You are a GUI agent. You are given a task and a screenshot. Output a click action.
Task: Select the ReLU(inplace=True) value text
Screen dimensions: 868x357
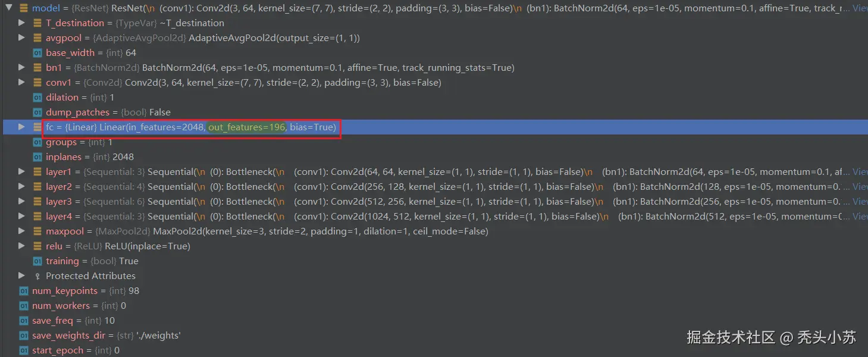[x=148, y=246]
